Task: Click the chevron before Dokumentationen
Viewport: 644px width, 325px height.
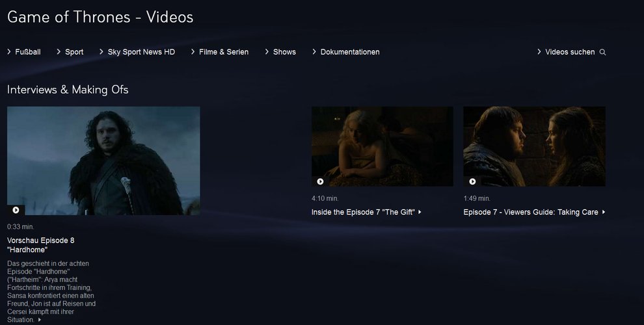Action: click(x=314, y=52)
